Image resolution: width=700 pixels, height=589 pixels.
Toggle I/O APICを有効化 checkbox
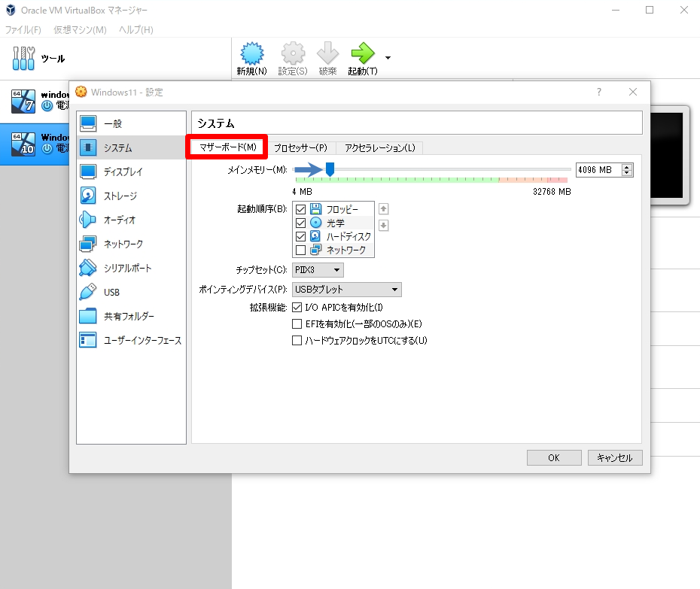pyautogui.click(x=297, y=308)
